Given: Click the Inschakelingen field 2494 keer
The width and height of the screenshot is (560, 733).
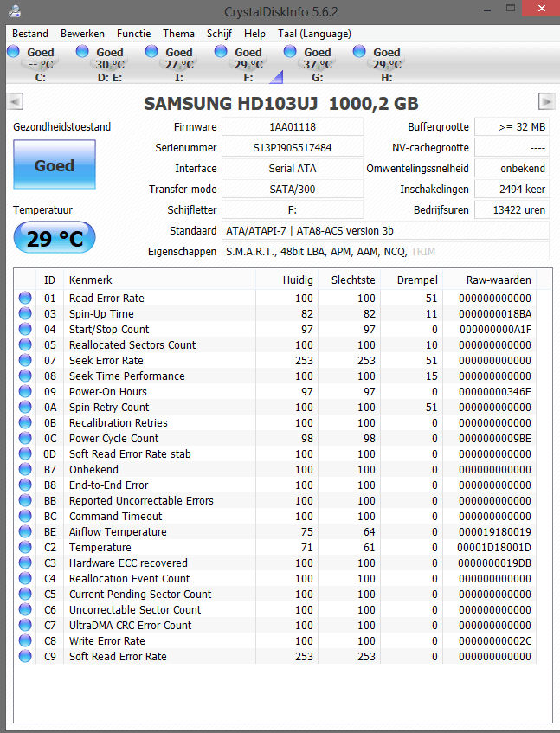Looking at the screenshot, I should coord(512,190).
